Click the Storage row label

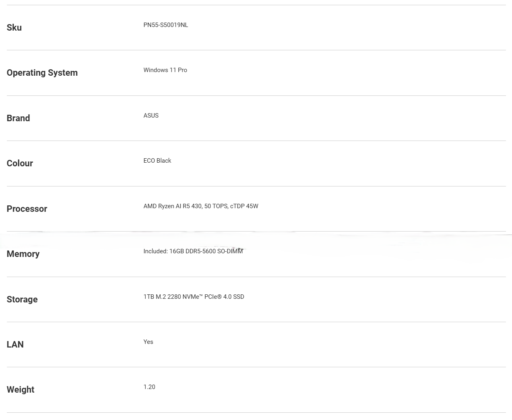click(22, 299)
